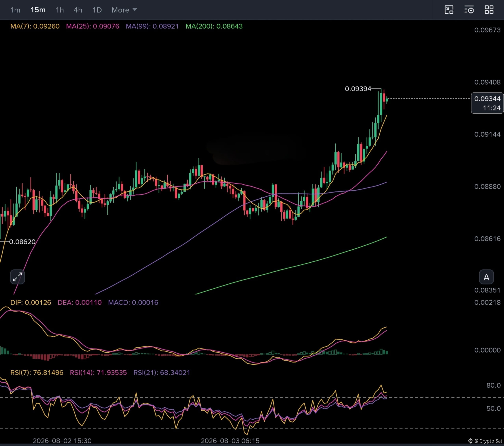The width and height of the screenshot is (504, 446).
Task: Select the 1D timeframe tab
Action: pyautogui.click(x=97, y=10)
